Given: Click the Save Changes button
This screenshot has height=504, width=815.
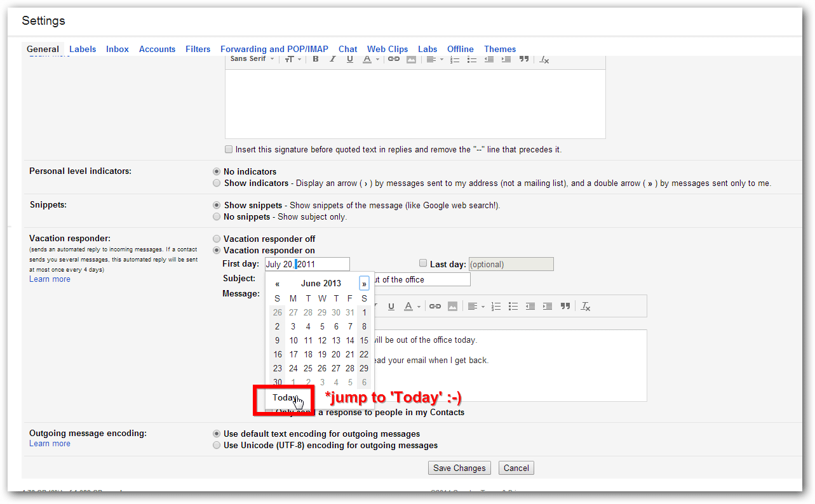Looking at the screenshot, I should click(459, 468).
